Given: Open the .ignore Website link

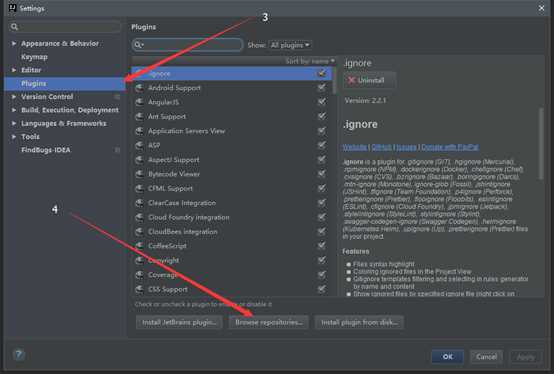Looking at the screenshot, I should (x=355, y=147).
